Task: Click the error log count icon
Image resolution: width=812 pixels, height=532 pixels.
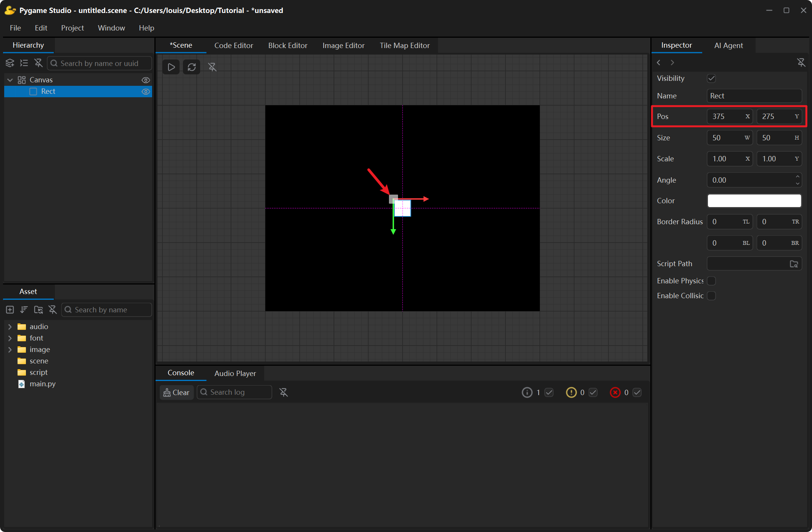Action: (x=615, y=392)
